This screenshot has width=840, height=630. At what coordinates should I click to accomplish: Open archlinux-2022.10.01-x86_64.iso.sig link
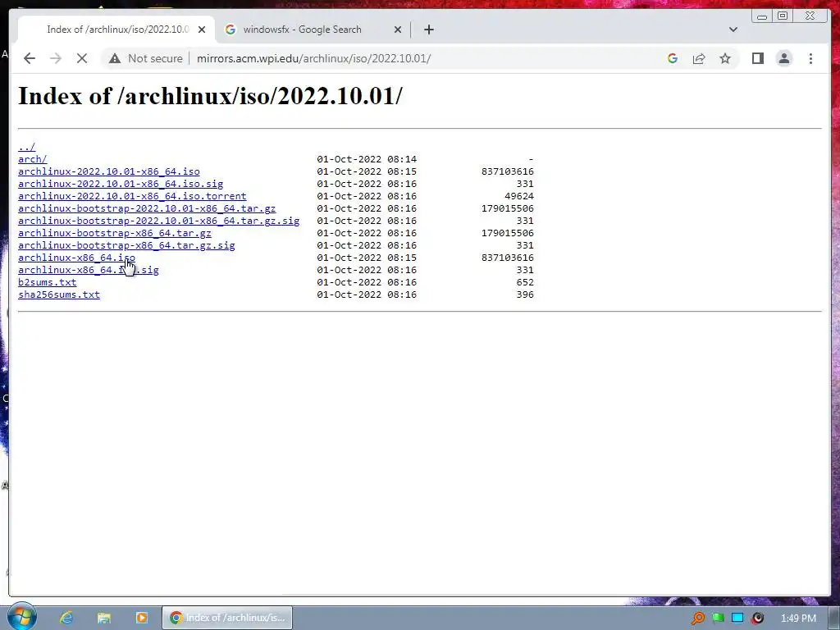click(121, 184)
